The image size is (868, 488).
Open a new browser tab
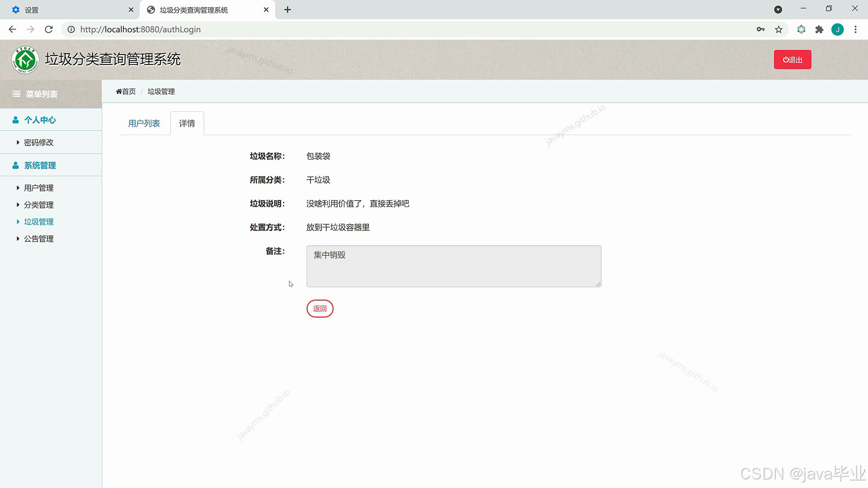tap(288, 9)
